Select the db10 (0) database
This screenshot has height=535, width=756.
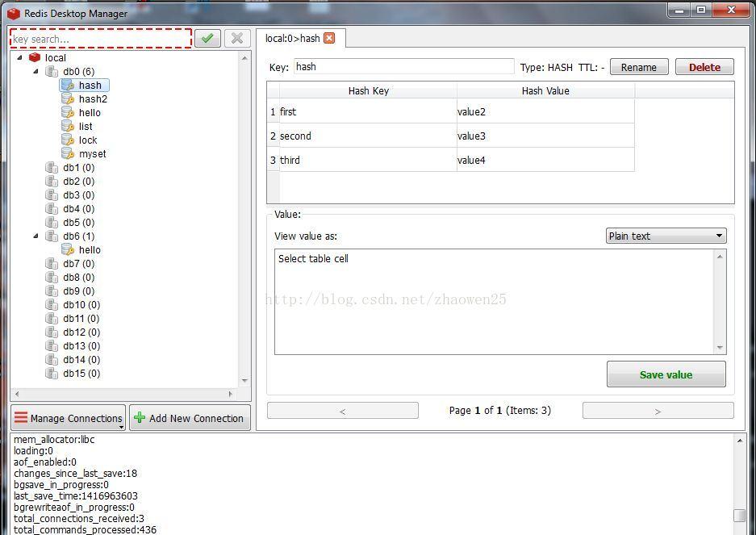(x=81, y=305)
